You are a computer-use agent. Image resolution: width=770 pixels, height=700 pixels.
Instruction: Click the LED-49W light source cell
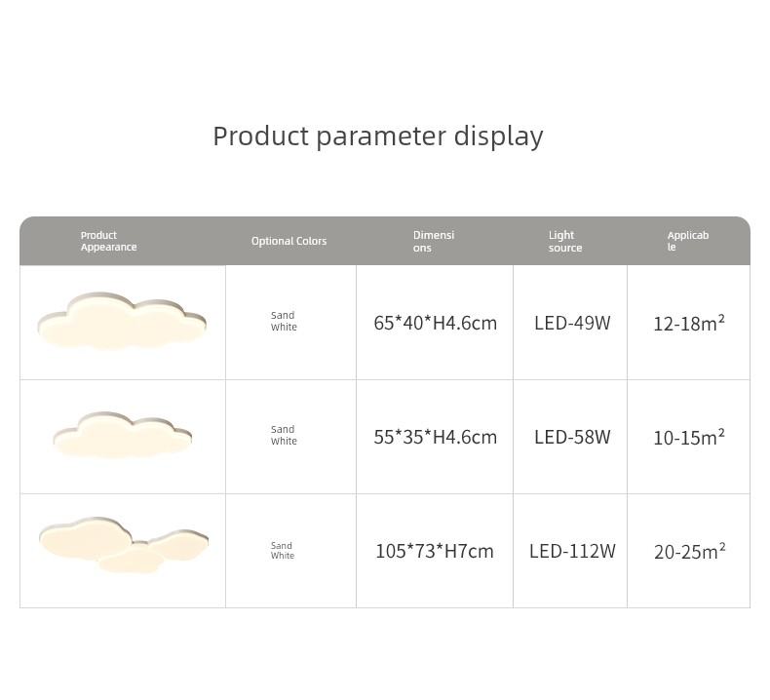[x=572, y=323]
